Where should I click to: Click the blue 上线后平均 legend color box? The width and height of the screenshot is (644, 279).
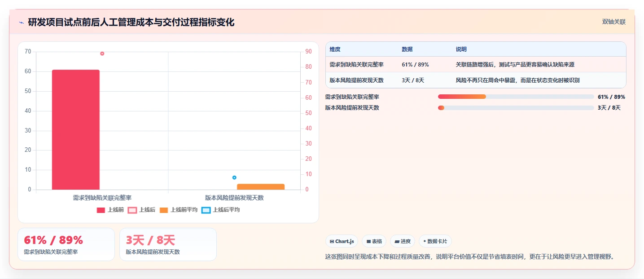206,210
